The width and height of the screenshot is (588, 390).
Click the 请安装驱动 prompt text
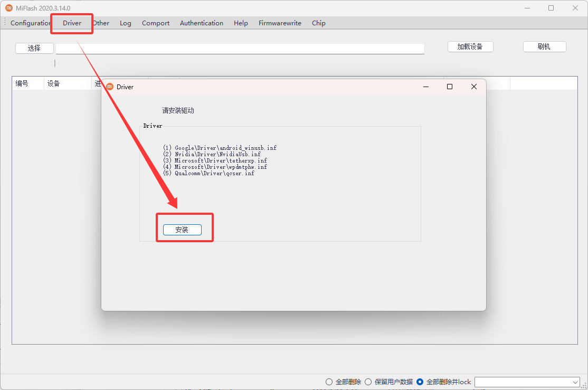178,110
